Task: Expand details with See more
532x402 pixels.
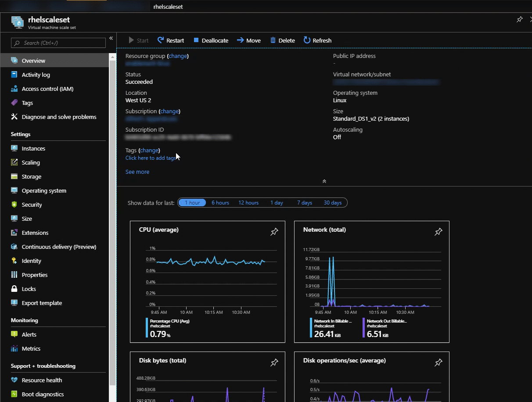Action: pyautogui.click(x=137, y=172)
